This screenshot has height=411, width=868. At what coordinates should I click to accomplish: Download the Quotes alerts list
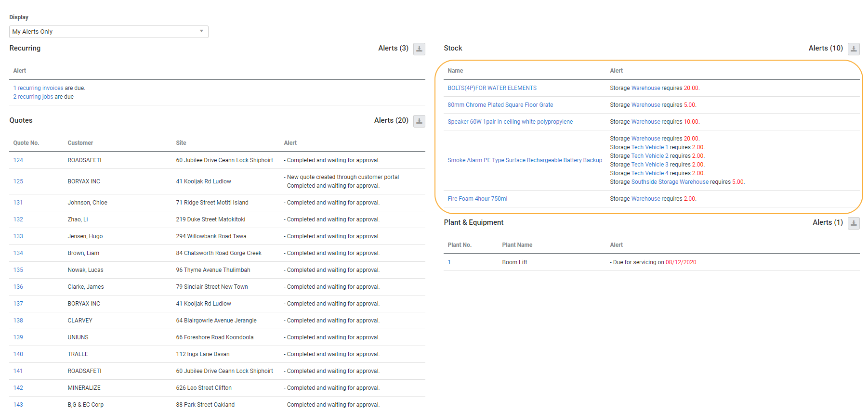[419, 121]
